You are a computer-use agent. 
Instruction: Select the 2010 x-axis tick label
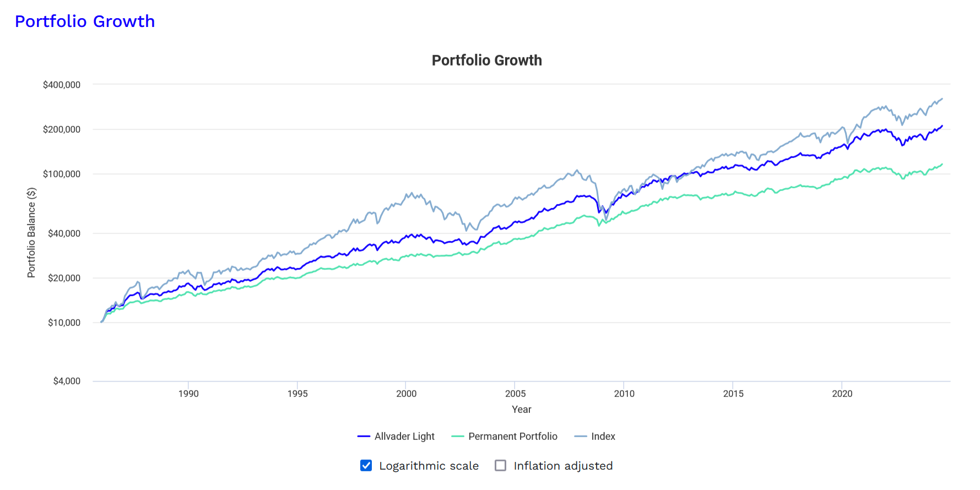point(624,394)
